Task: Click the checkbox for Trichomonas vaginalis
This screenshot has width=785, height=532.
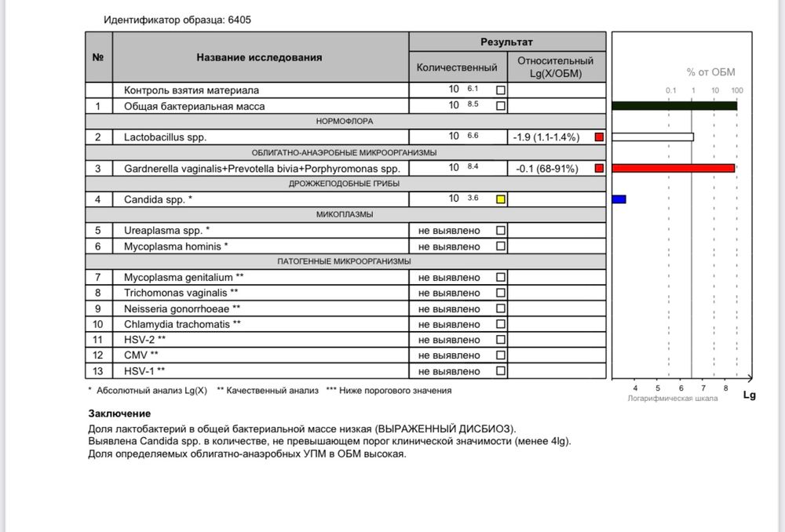Action: point(501,293)
